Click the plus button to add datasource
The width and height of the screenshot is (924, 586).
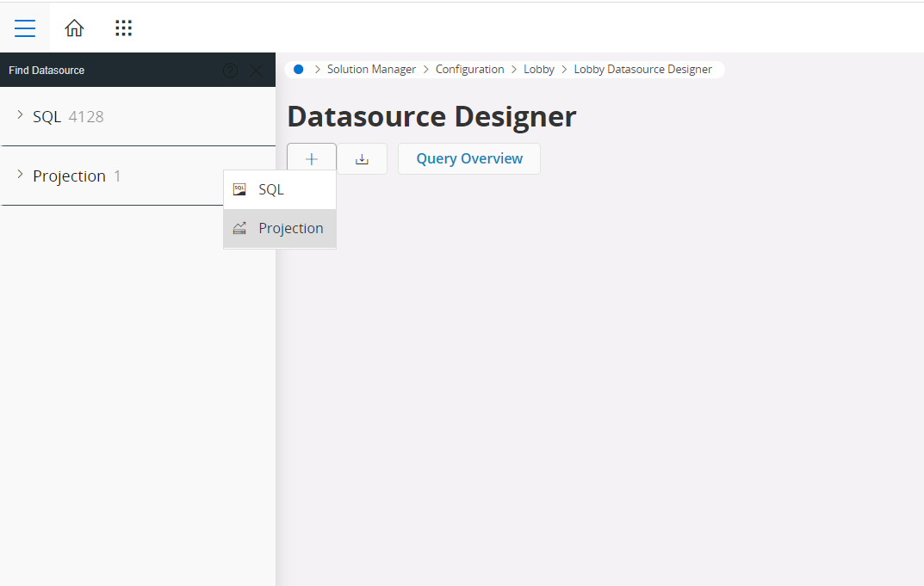pyautogui.click(x=311, y=159)
